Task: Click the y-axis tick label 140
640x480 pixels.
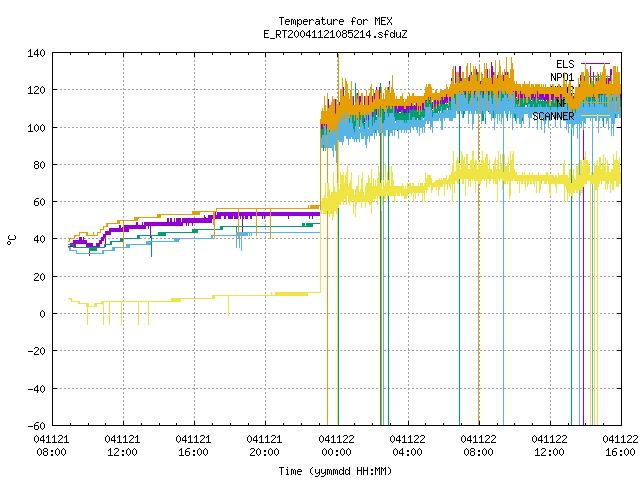Action: pyautogui.click(x=36, y=53)
